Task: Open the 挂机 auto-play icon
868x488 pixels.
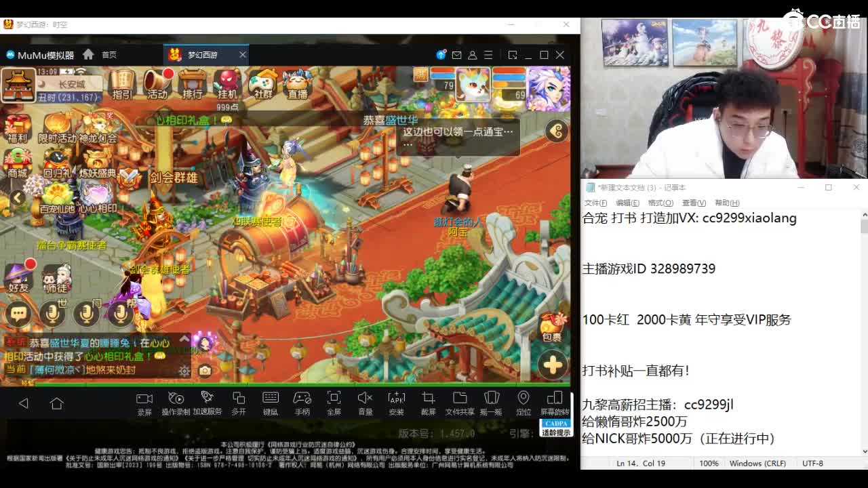Action: tap(228, 84)
